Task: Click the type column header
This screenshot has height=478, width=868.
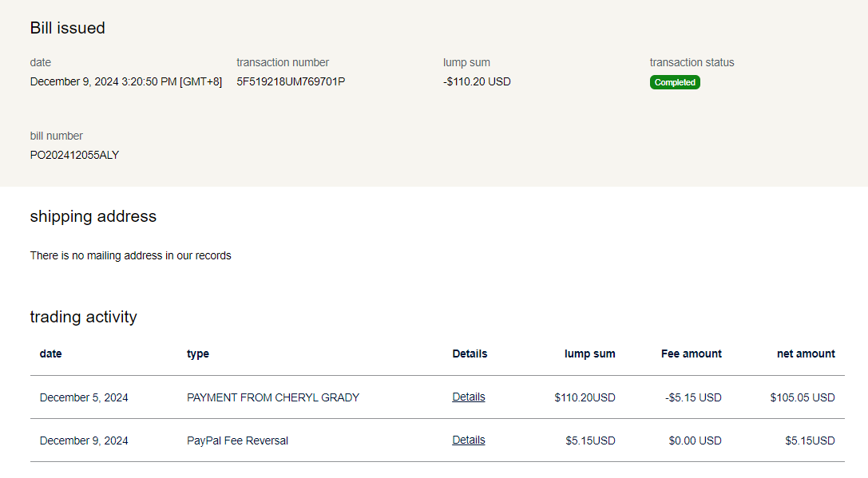Action: [198, 354]
